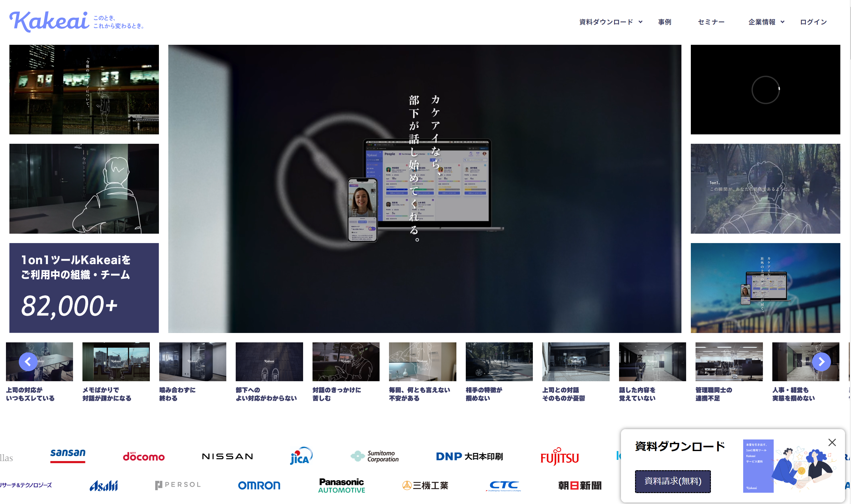The height and width of the screenshot is (504, 851).
Task: Click the JICA logo
Action: click(x=301, y=456)
